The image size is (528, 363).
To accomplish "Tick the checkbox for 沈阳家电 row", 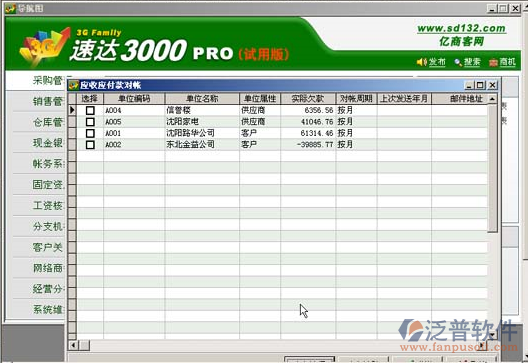I will click(x=90, y=122).
